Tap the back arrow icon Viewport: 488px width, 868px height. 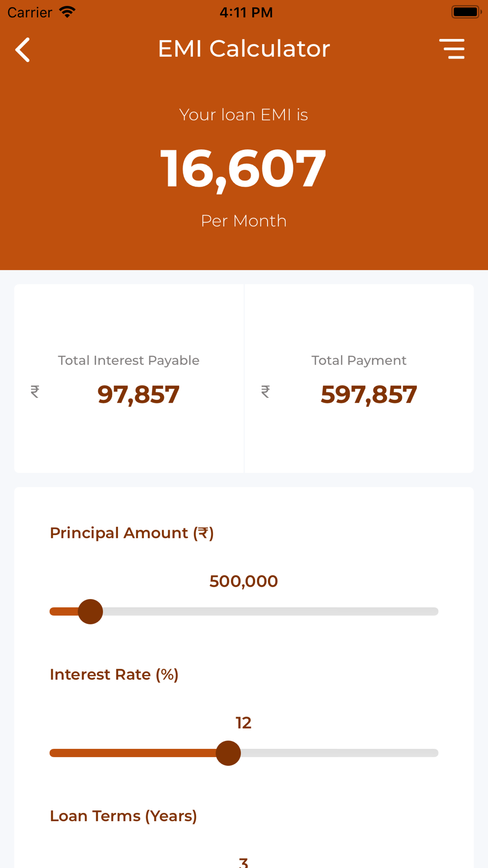(x=22, y=49)
